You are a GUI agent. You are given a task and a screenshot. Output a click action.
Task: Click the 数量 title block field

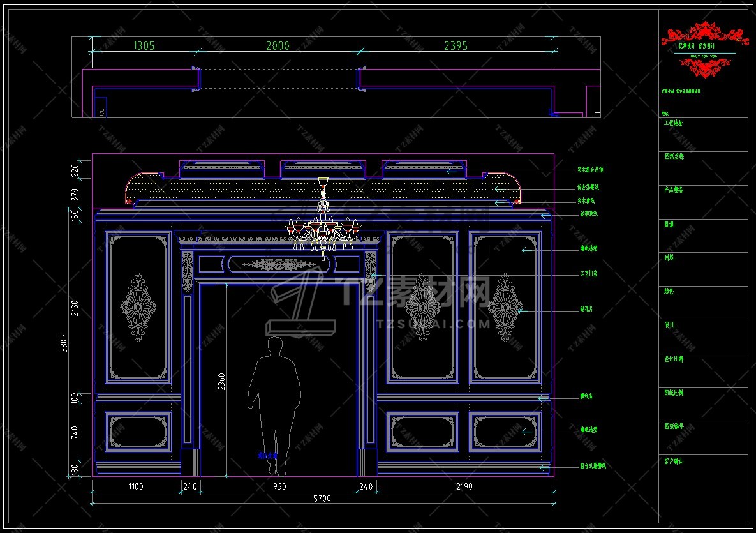click(703, 236)
